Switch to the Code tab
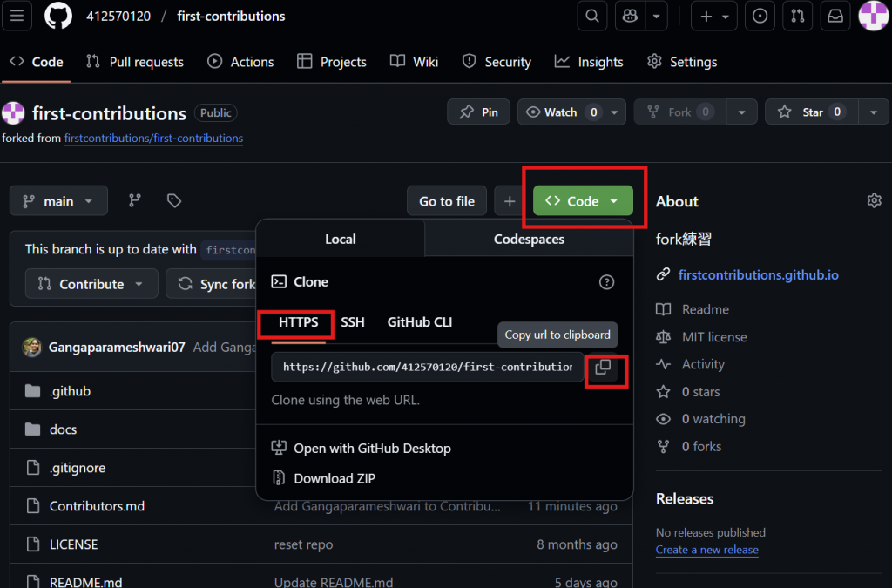 pos(37,62)
